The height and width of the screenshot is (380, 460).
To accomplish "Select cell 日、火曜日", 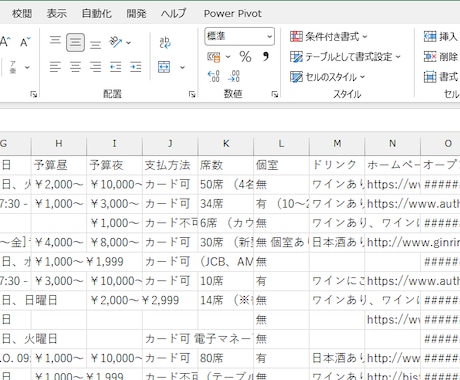I will [x=15, y=339].
